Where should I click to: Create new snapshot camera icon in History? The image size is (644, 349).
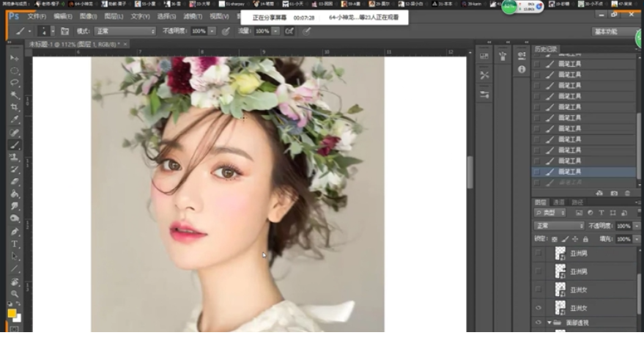point(614,194)
